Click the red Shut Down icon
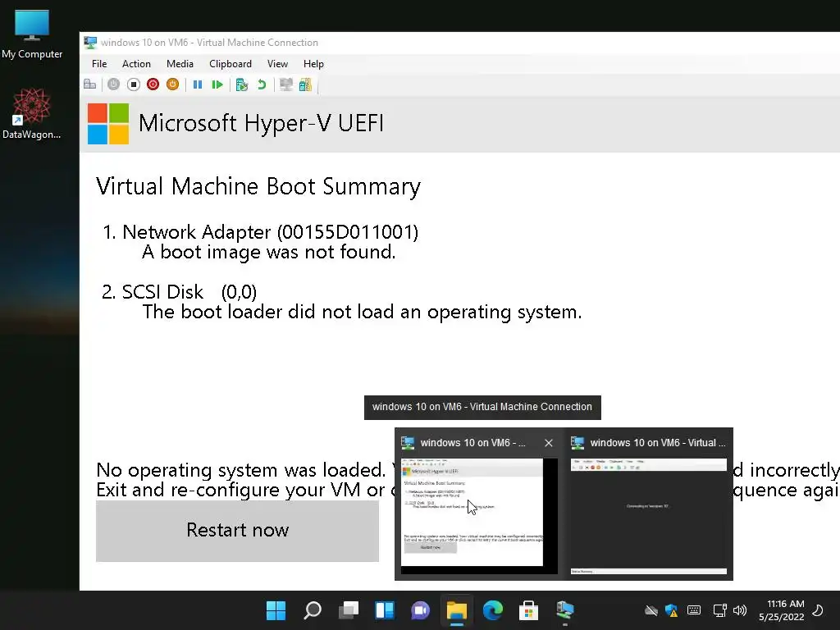 pyautogui.click(x=153, y=84)
